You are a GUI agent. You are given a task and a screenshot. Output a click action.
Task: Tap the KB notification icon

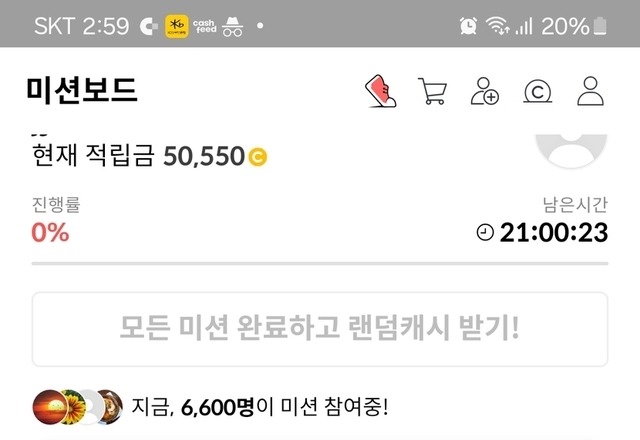click(x=177, y=26)
